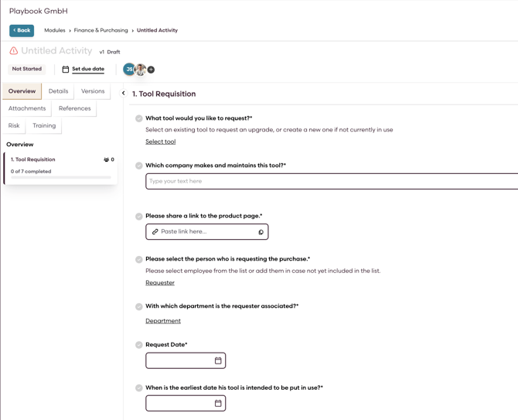Click the red warning triangle icon
The height and width of the screenshot is (420, 518).
pyautogui.click(x=14, y=51)
